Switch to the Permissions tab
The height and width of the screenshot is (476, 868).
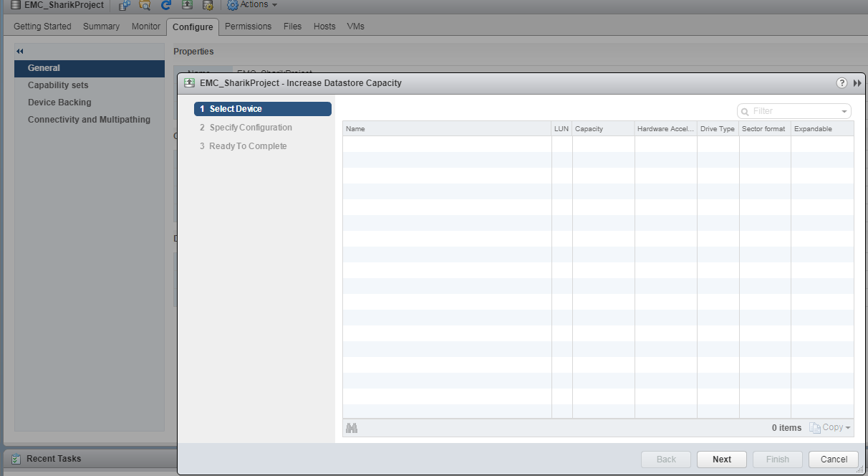(248, 27)
